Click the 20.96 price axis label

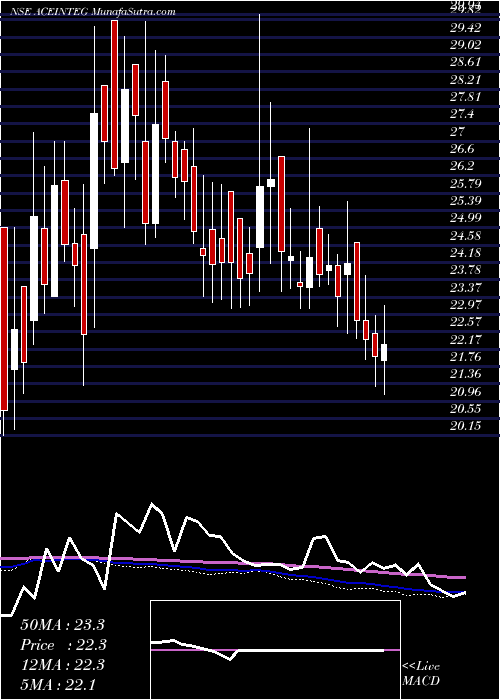tap(465, 392)
